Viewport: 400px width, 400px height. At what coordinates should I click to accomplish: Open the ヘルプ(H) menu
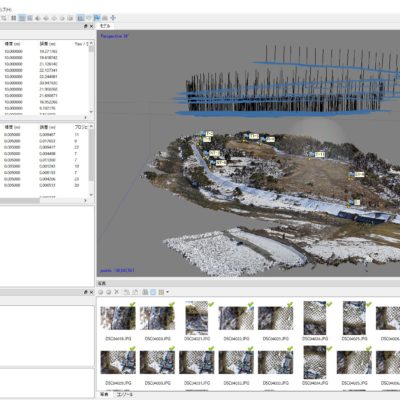tap(5, 9)
